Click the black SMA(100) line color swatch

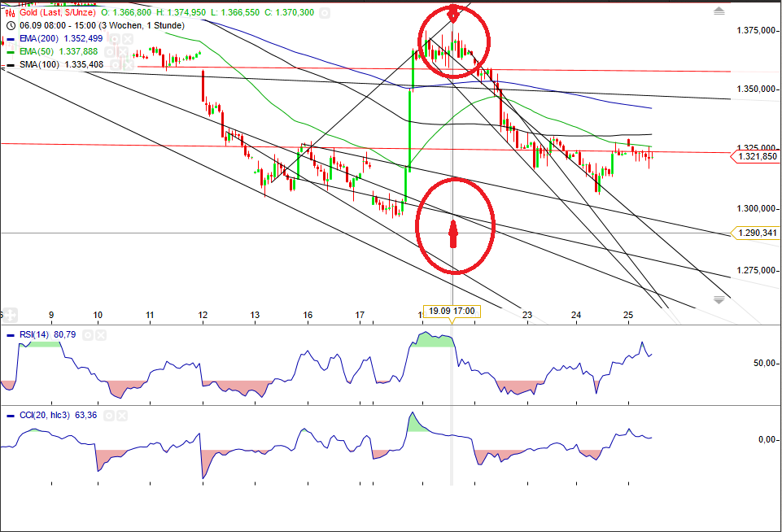[x=11, y=65]
